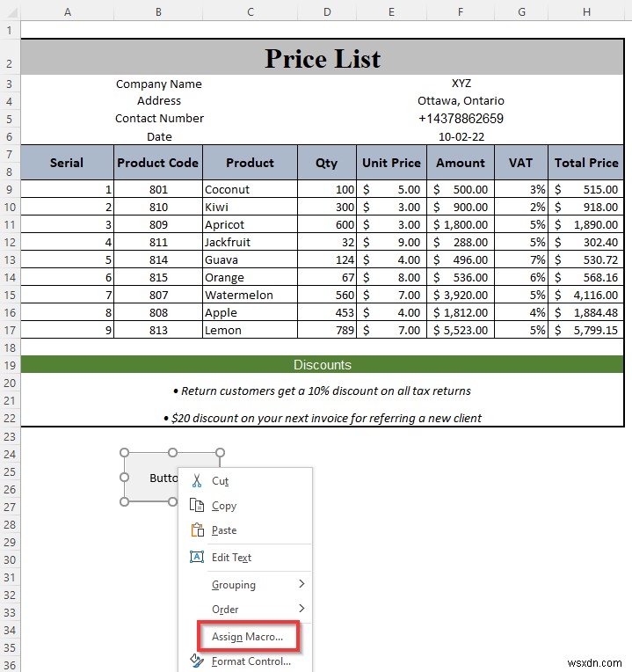Select the Watermelon product cell

coord(250,295)
